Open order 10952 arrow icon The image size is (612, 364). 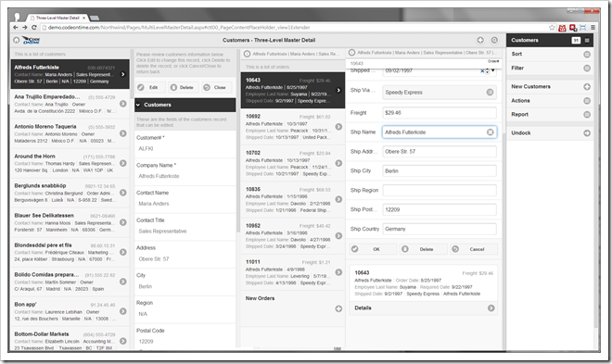pyautogui.click(x=338, y=236)
